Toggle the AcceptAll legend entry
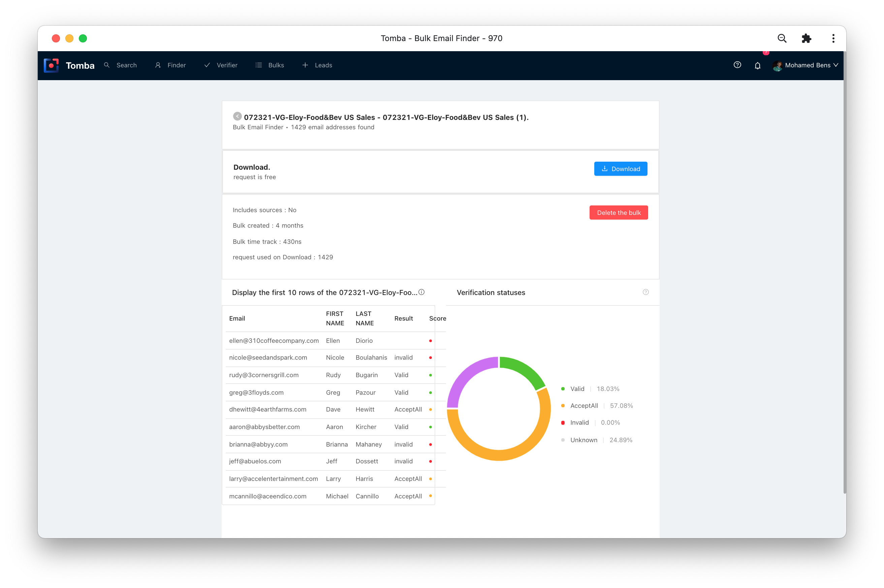This screenshot has height=588, width=884. [597, 406]
